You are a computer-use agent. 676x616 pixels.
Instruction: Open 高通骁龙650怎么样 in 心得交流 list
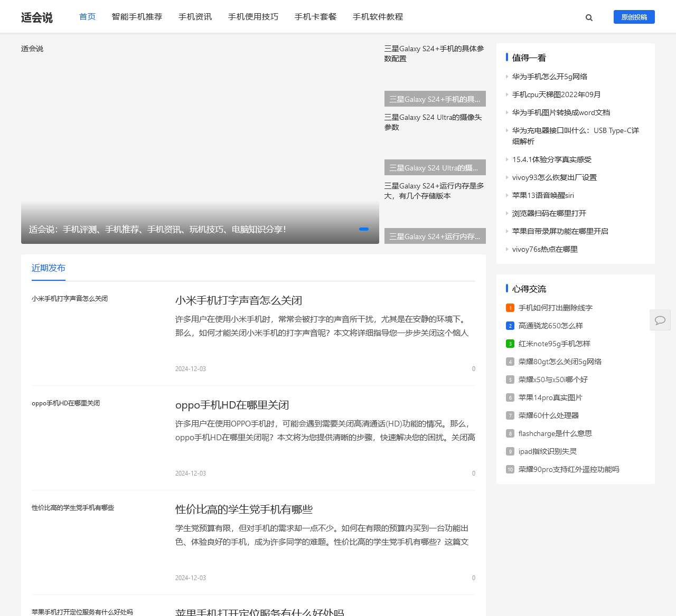coord(550,326)
